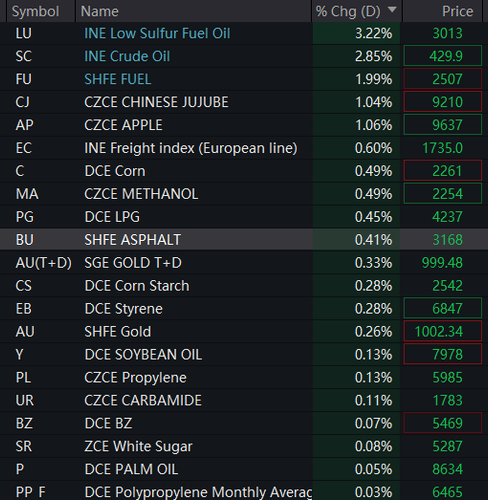
Task: Click the CZCE METHANOL price 2254
Action: coord(447,194)
